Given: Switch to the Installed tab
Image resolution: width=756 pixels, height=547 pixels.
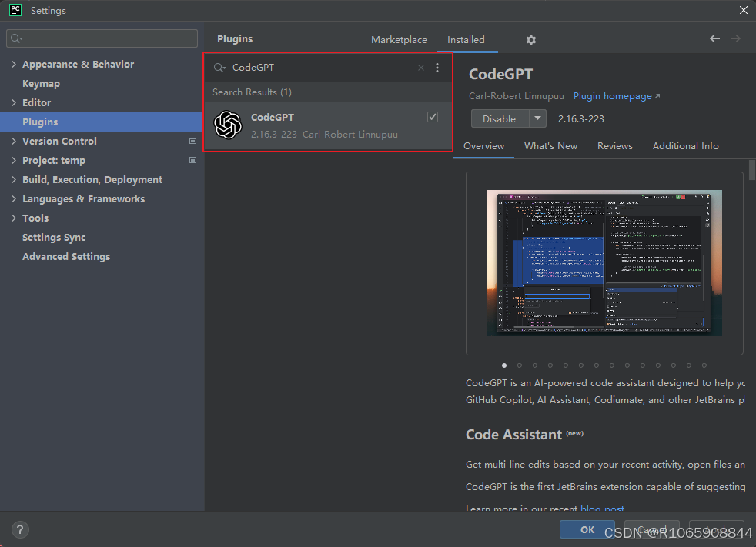Looking at the screenshot, I should click(x=466, y=40).
